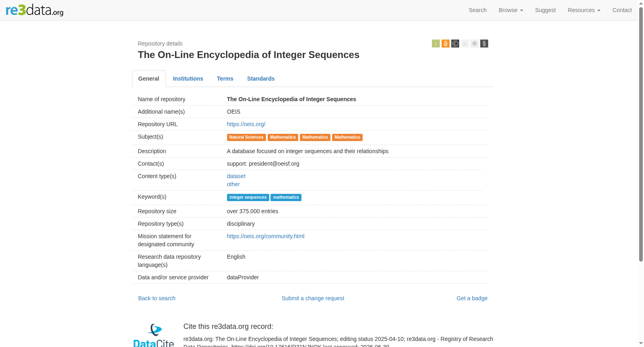Click the bold repository name value in table
The image size is (644, 347).
pos(291,99)
